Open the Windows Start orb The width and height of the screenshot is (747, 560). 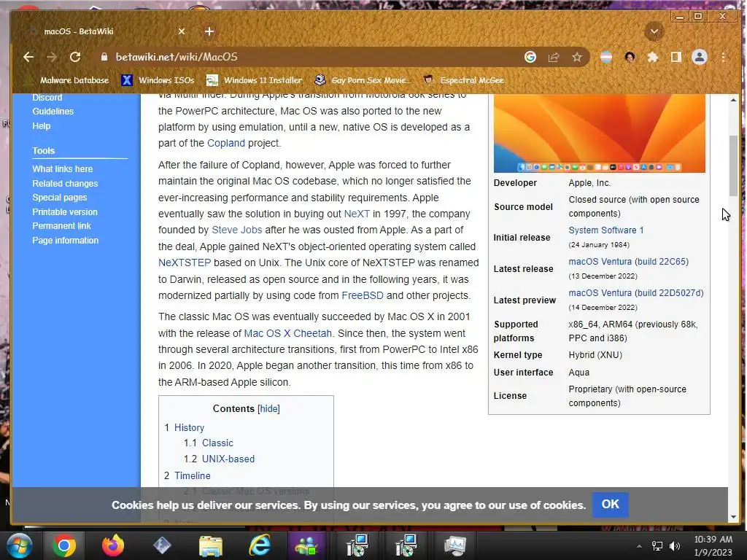click(19, 545)
